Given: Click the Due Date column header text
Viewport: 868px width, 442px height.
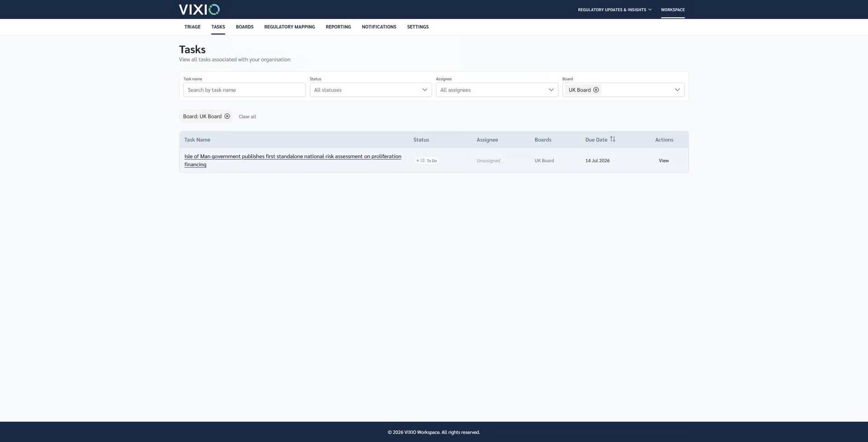Looking at the screenshot, I should pos(596,140).
